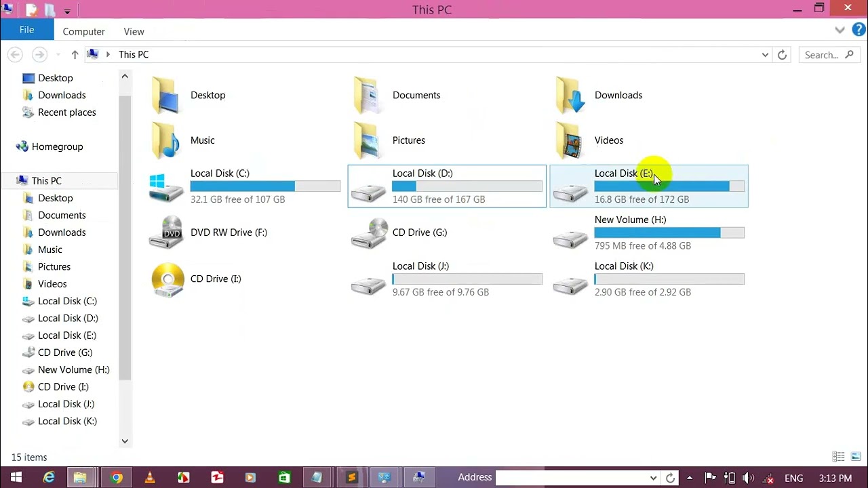
Task: Open the View ribbon tab
Action: click(134, 31)
